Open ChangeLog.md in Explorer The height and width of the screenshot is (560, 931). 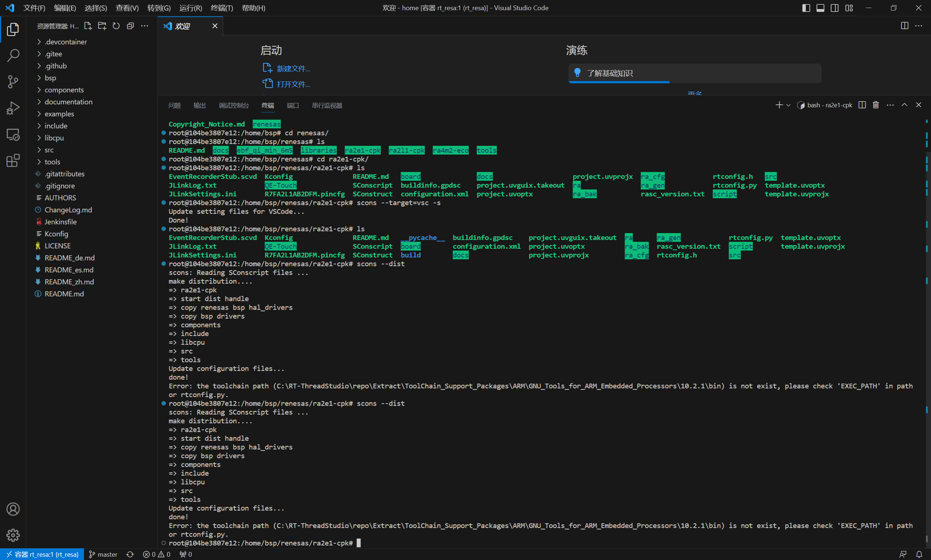coord(92,210)
